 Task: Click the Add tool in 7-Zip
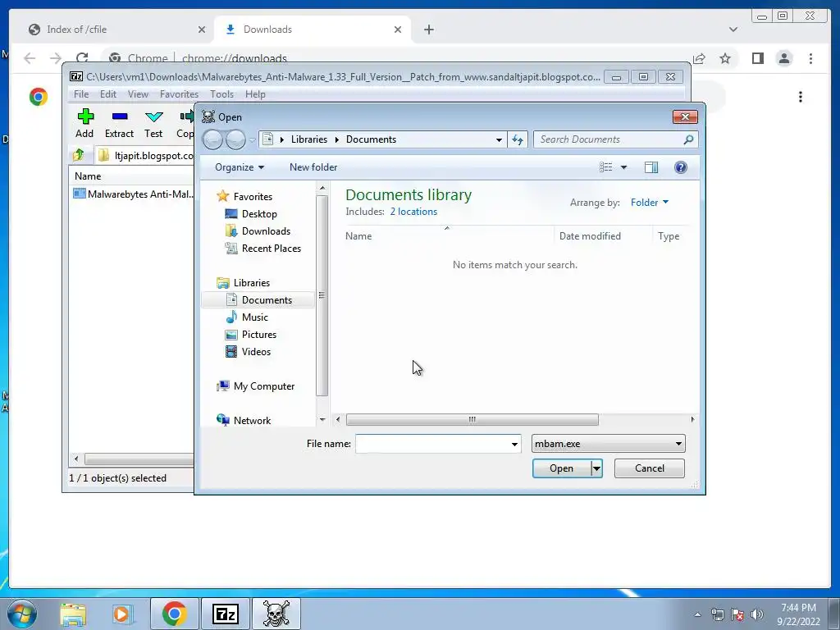84,123
